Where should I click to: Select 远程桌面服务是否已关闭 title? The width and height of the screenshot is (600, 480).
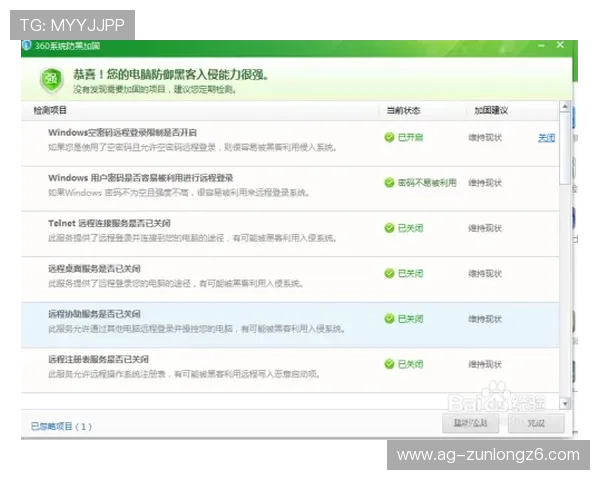(95, 269)
